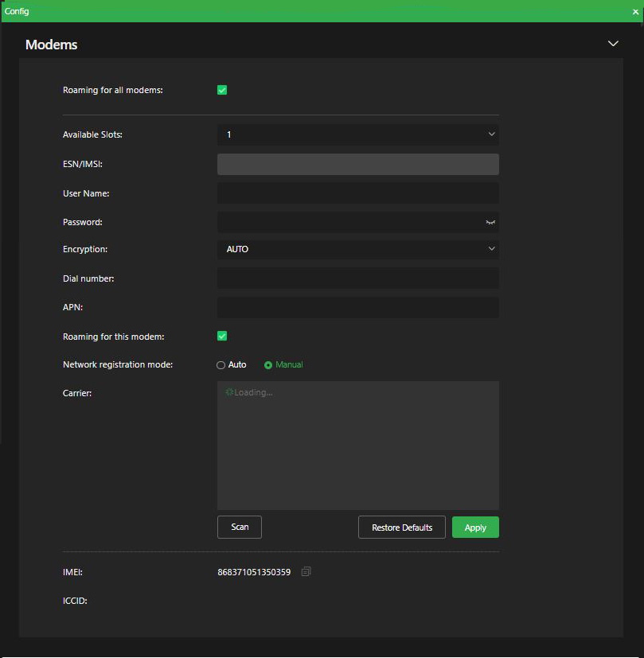Viewport: 644px width, 658px height.
Task: Click the Config window title
Action: pyautogui.click(x=17, y=11)
